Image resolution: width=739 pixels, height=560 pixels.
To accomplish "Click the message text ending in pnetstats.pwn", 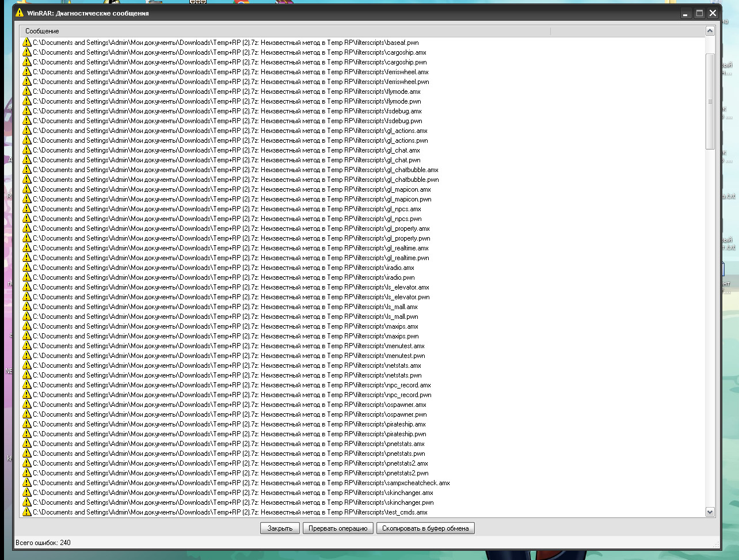I will [229, 454].
